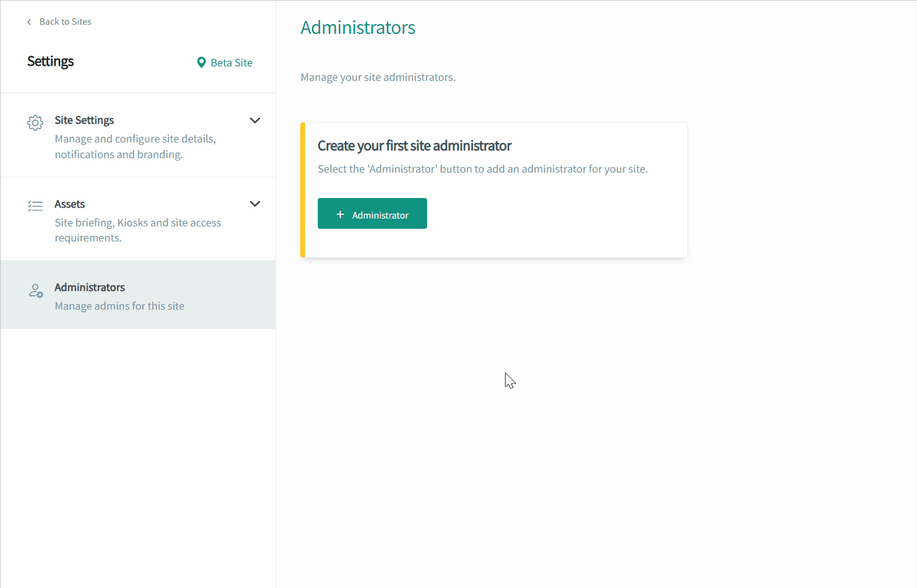917x588 pixels.
Task: Select the Beta Site label
Action: 231,63
